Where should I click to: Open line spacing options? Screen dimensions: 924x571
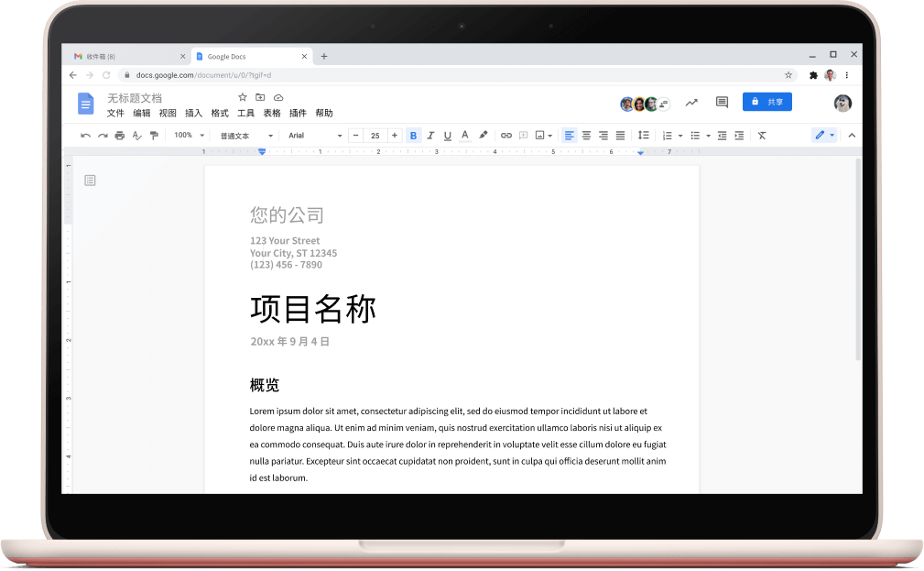coord(644,135)
